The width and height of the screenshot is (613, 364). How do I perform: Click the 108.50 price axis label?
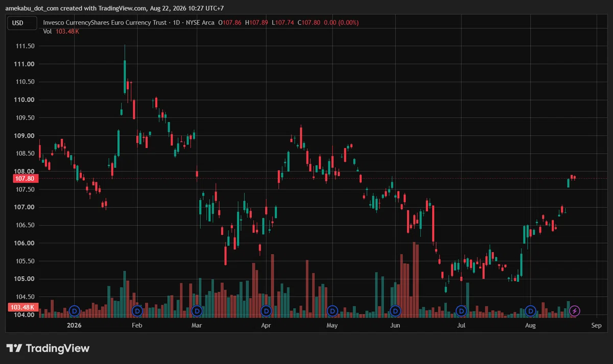pos(25,154)
